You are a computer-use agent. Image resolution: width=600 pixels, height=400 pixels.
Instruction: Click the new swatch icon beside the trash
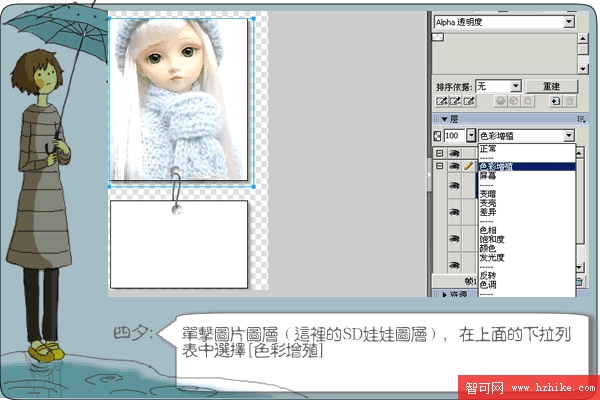[555, 101]
